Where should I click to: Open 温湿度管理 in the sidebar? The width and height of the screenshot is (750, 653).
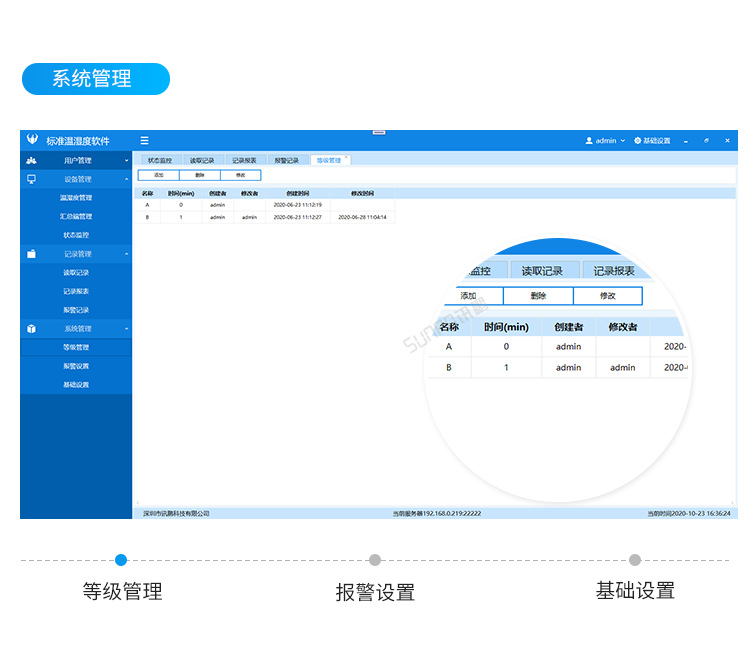point(76,198)
